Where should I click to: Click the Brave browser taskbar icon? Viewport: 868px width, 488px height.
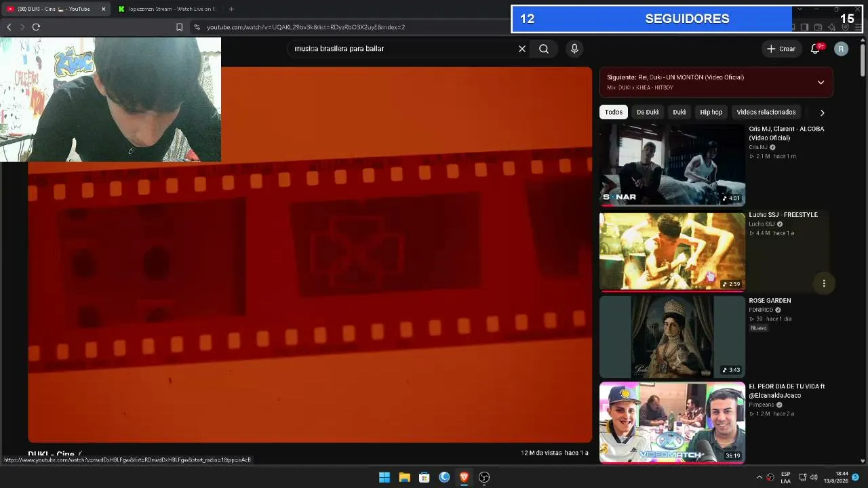pos(464,477)
